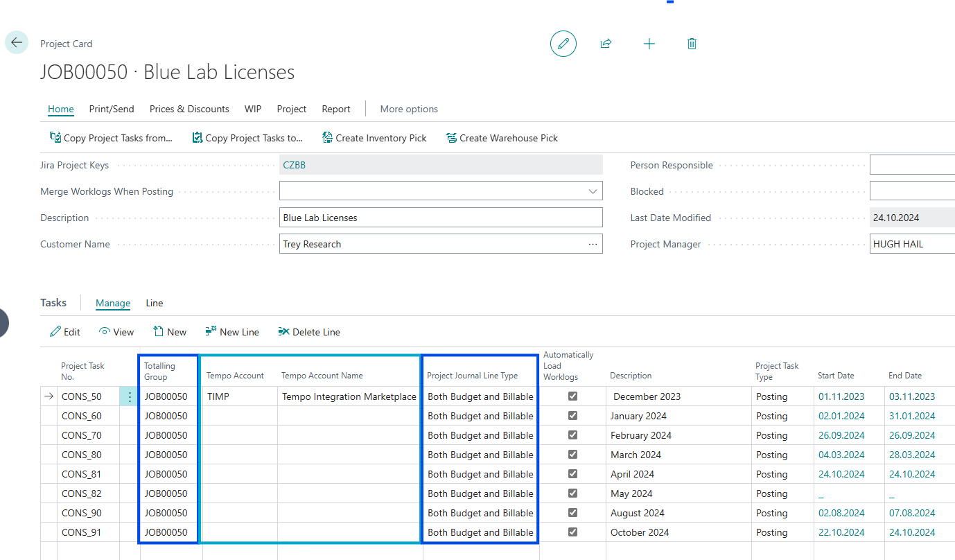Uncheck Load Worklogs checkbox for CONS_82
The width and height of the screenshot is (955, 560).
[x=572, y=493]
